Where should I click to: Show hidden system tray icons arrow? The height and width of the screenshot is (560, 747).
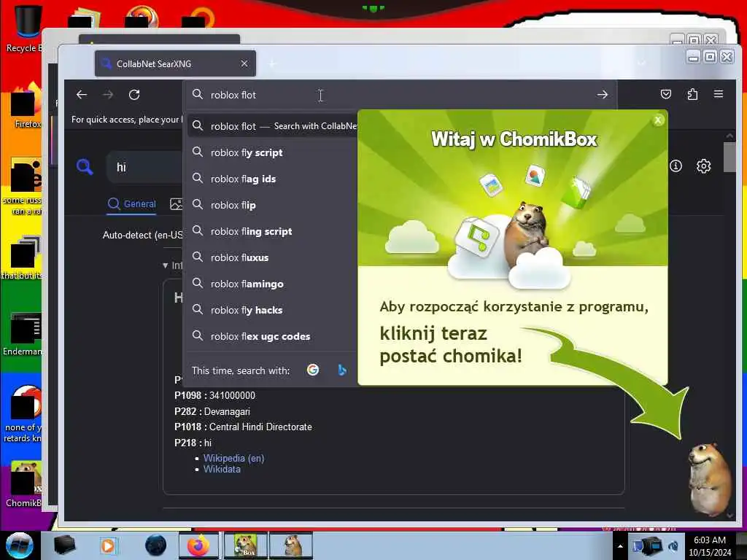[x=620, y=546]
